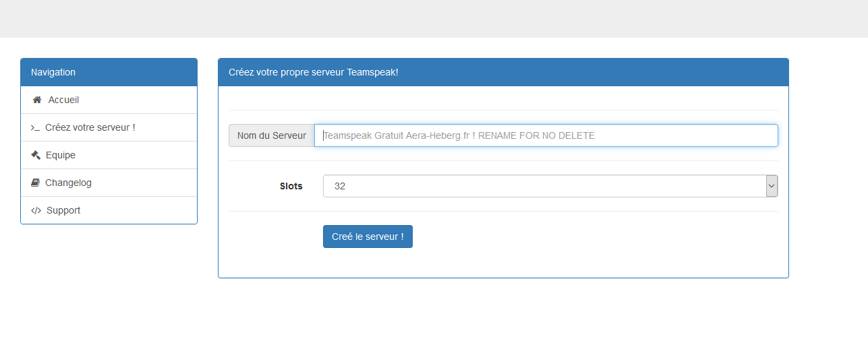Click the "Nom du Serveur" label addon
This screenshot has height=345, width=868.
(x=272, y=135)
